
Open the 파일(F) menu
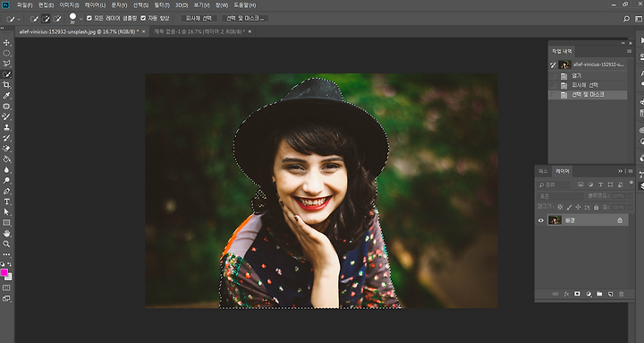click(25, 5)
